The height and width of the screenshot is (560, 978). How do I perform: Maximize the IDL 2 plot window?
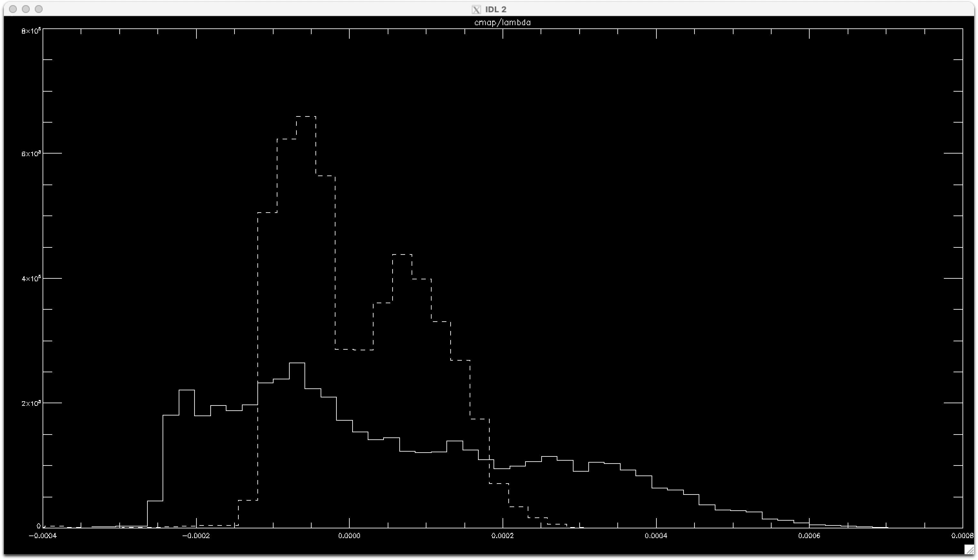click(x=38, y=9)
